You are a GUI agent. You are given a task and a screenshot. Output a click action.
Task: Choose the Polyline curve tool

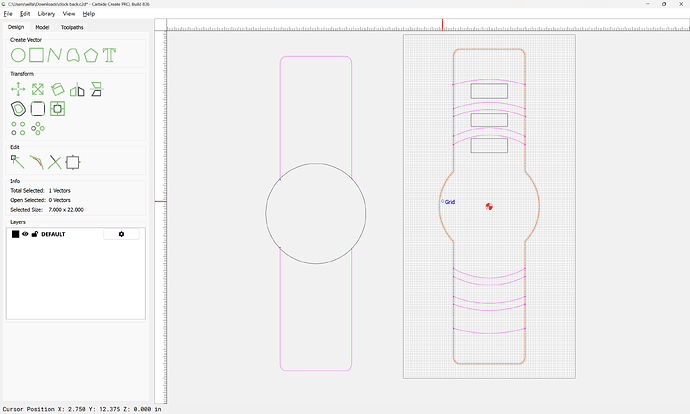pos(55,54)
